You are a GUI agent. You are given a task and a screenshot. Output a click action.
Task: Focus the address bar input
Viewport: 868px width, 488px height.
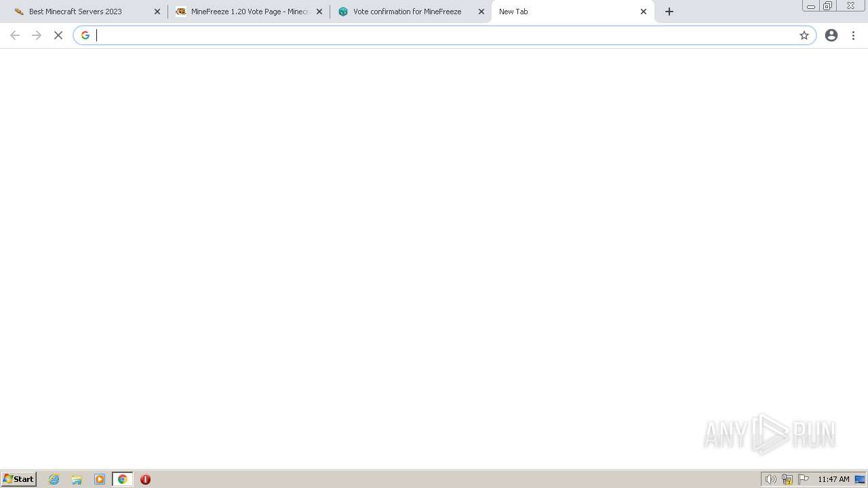444,35
